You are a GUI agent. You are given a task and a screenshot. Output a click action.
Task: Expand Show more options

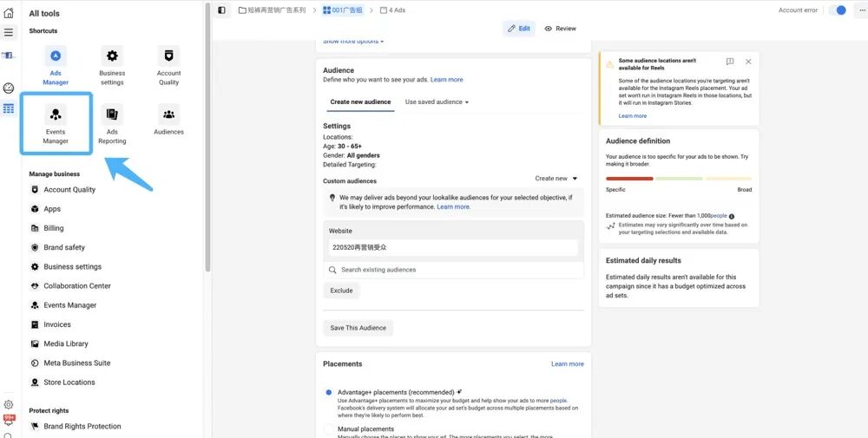(353, 41)
